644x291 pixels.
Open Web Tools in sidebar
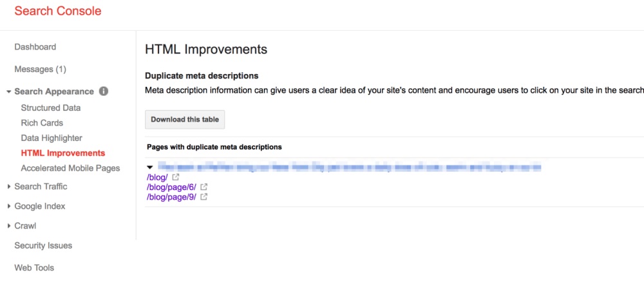click(x=34, y=267)
